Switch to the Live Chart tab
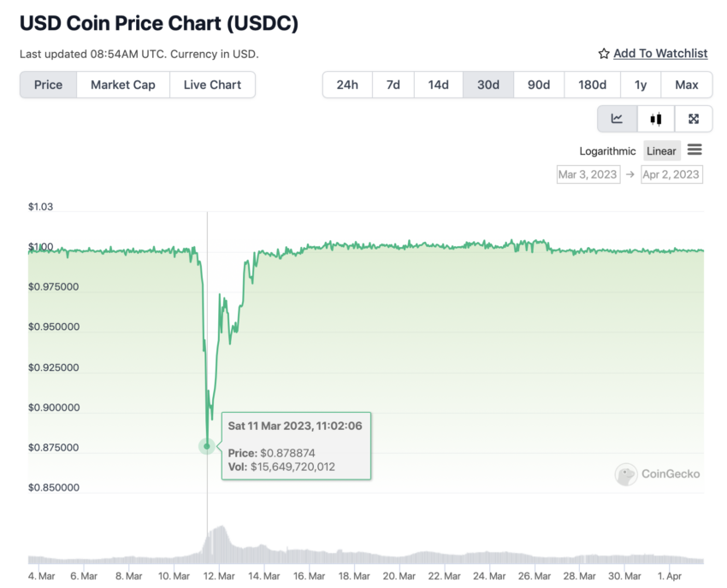Image resolution: width=727 pixels, height=588 pixels. click(212, 85)
